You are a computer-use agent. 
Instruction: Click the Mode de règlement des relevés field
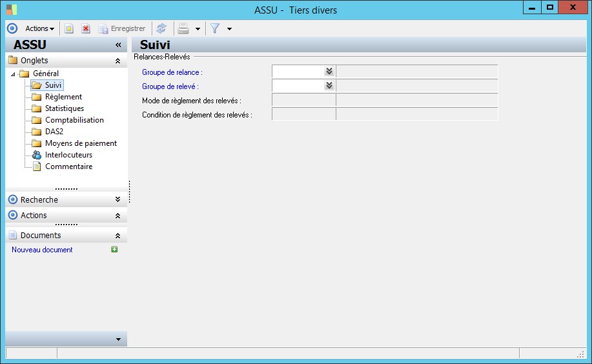pyautogui.click(x=304, y=100)
